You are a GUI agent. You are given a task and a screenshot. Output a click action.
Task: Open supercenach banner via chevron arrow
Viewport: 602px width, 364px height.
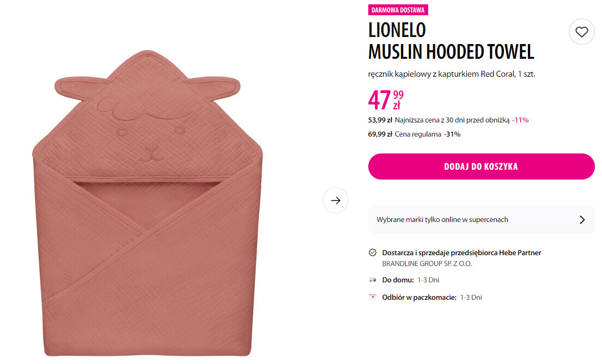coord(582,220)
